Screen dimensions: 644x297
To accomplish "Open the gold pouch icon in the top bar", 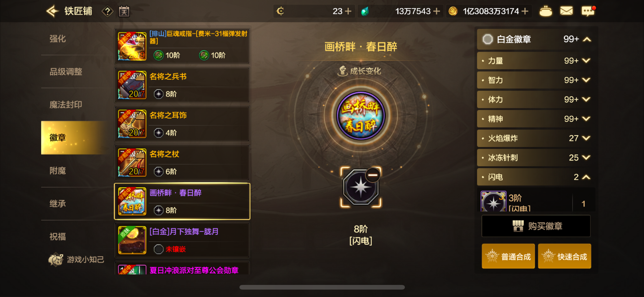I will click(x=545, y=11).
